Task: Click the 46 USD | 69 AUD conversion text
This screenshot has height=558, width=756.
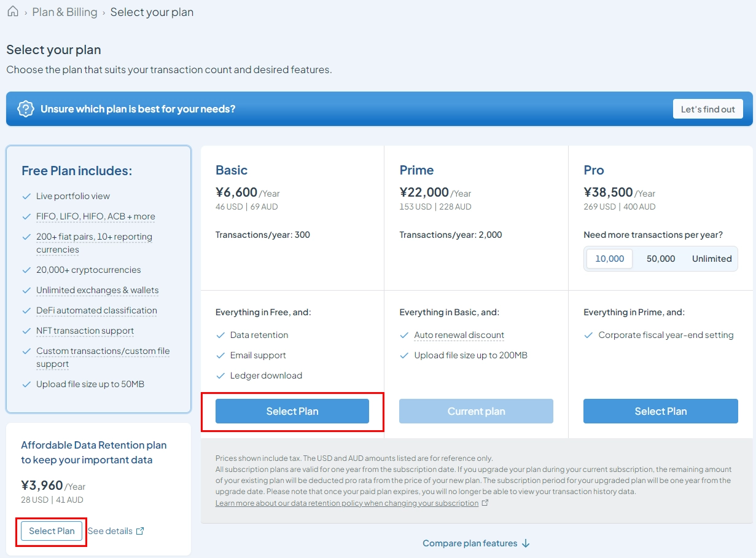Action: 247,207
